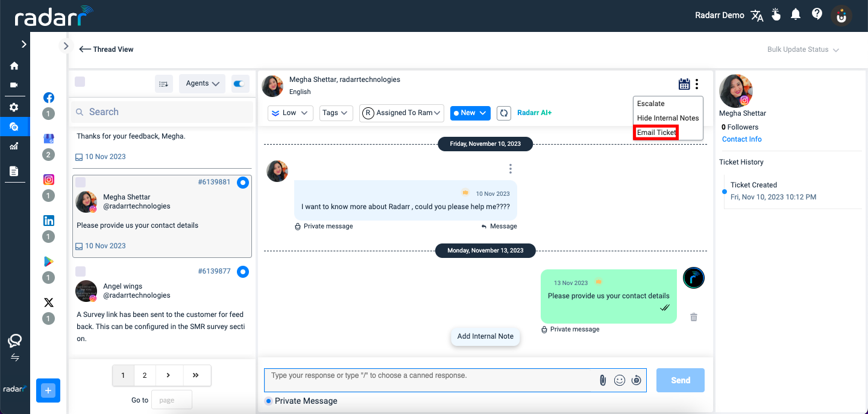Select the Google My Business channel icon
The height and width of the screenshot is (414, 868).
click(49, 139)
